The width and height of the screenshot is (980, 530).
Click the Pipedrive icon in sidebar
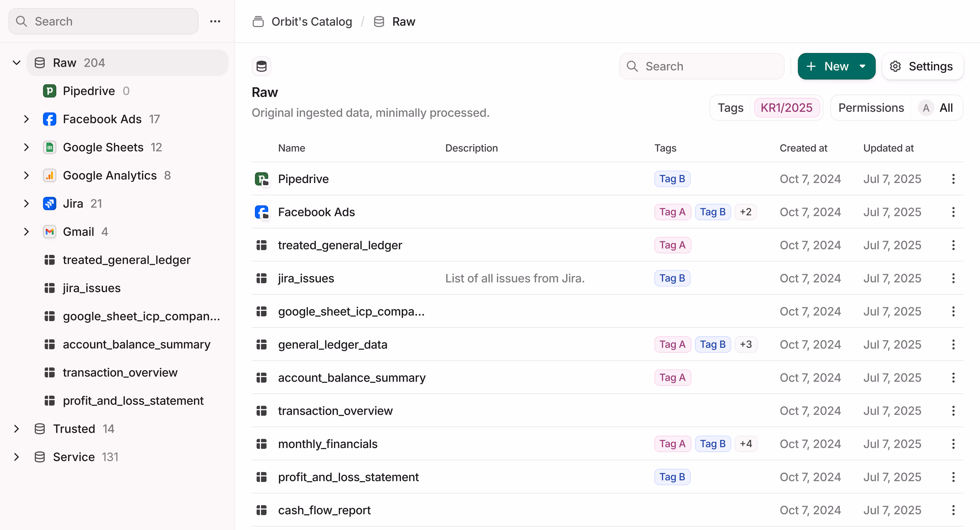coord(49,91)
